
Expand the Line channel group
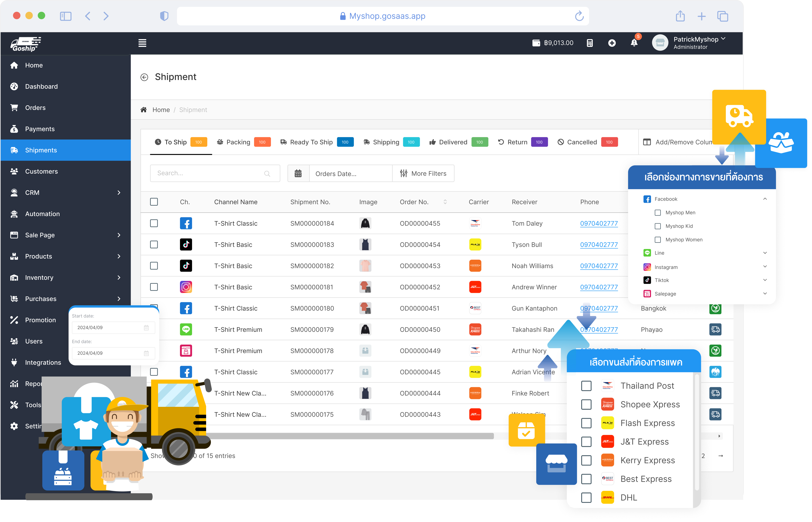pos(765,253)
